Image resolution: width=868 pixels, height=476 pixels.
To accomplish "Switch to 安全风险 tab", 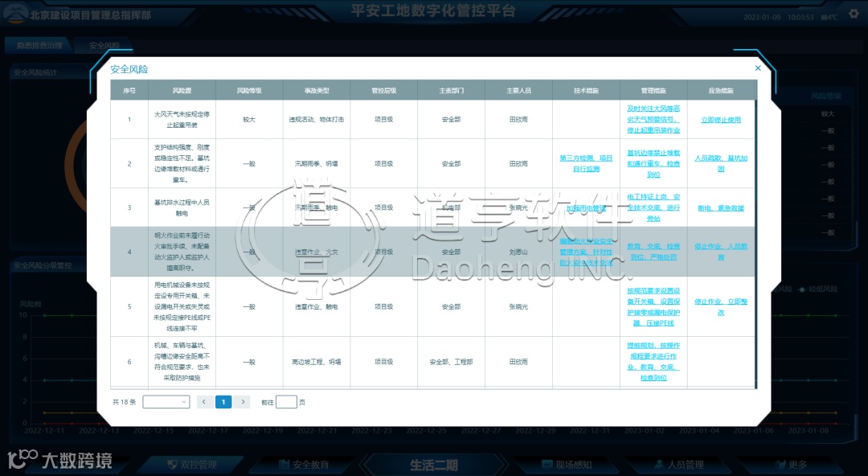I will coord(104,46).
